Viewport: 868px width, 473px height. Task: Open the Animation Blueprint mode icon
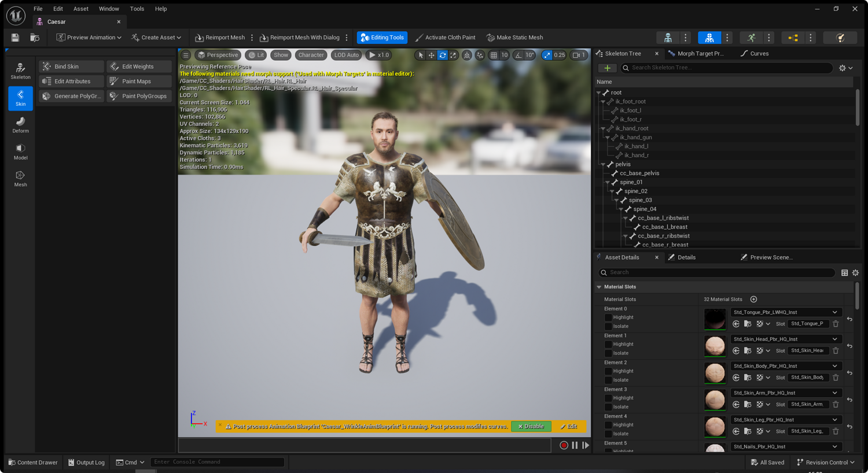pos(793,38)
